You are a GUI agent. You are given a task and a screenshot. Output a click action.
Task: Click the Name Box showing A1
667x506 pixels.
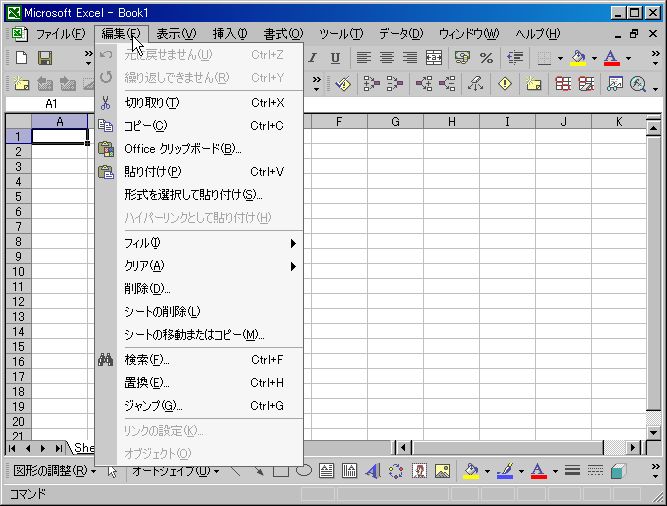(50, 104)
